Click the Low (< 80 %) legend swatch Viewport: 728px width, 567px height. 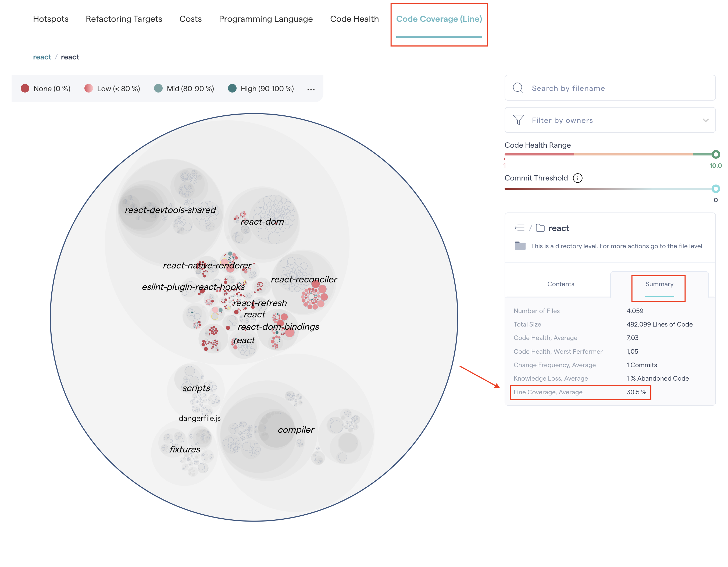pyautogui.click(x=89, y=88)
